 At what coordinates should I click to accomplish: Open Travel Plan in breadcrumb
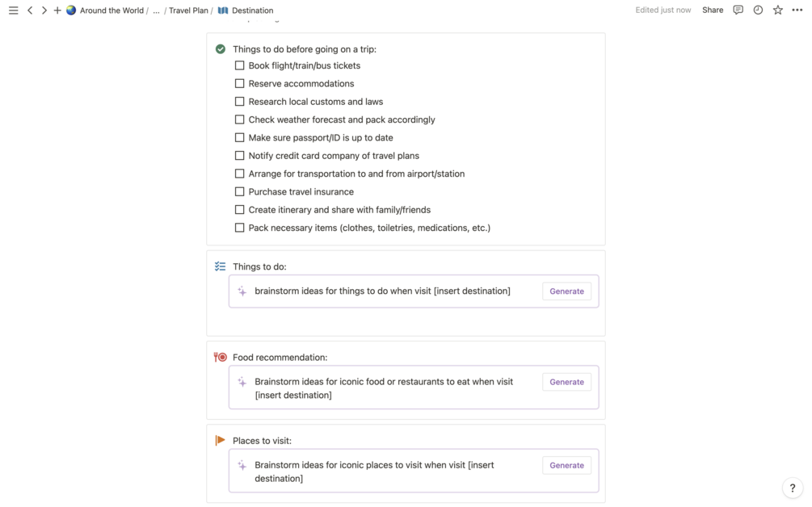tap(188, 10)
